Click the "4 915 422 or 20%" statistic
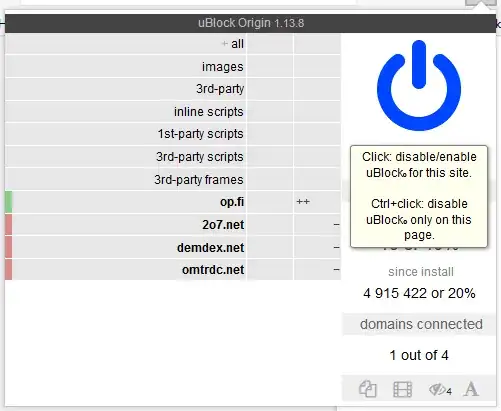The image size is (501, 411). (419, 293)
